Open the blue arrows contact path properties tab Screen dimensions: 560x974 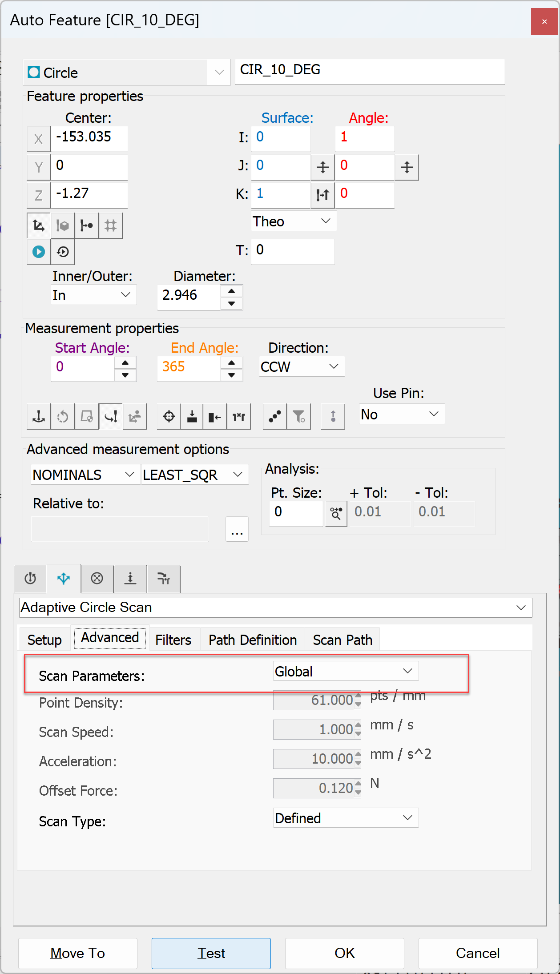(64, 579)
